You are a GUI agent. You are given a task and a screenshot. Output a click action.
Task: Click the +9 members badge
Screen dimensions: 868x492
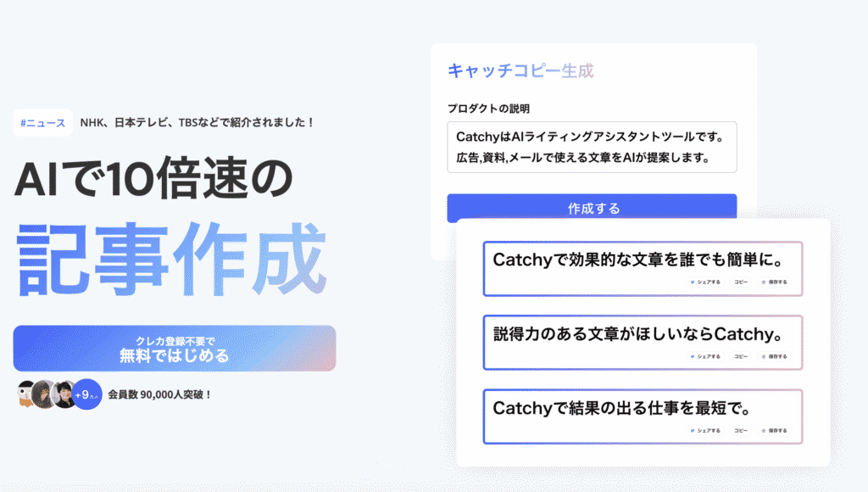87,394
